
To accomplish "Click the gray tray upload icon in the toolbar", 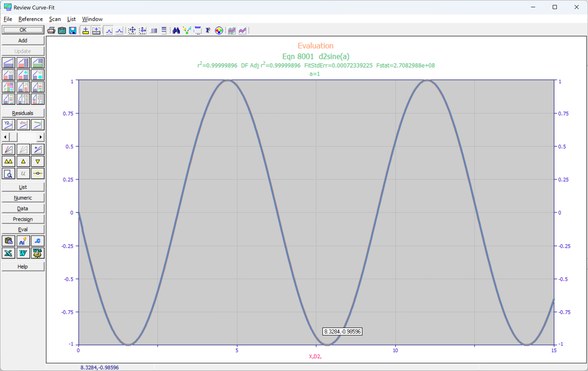I will click(x=96, y=30).
